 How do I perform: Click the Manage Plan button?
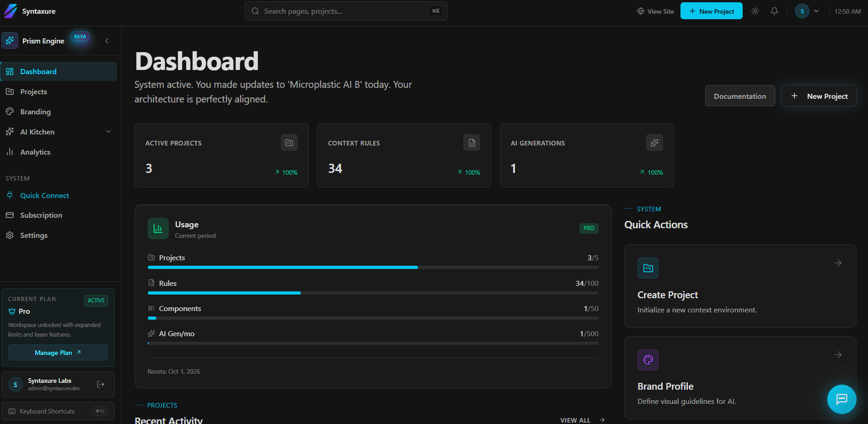click(x=58, y=353)
